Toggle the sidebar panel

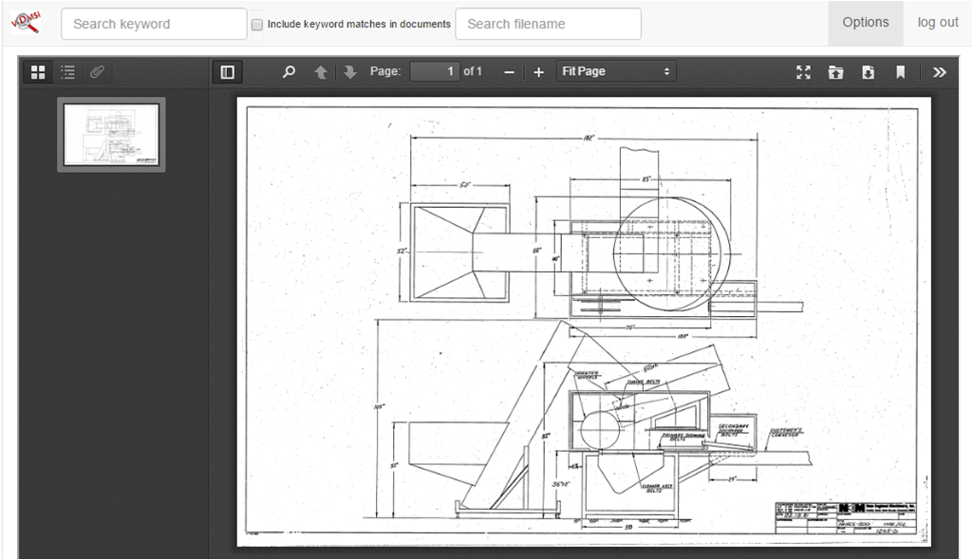tap(227, 72)
